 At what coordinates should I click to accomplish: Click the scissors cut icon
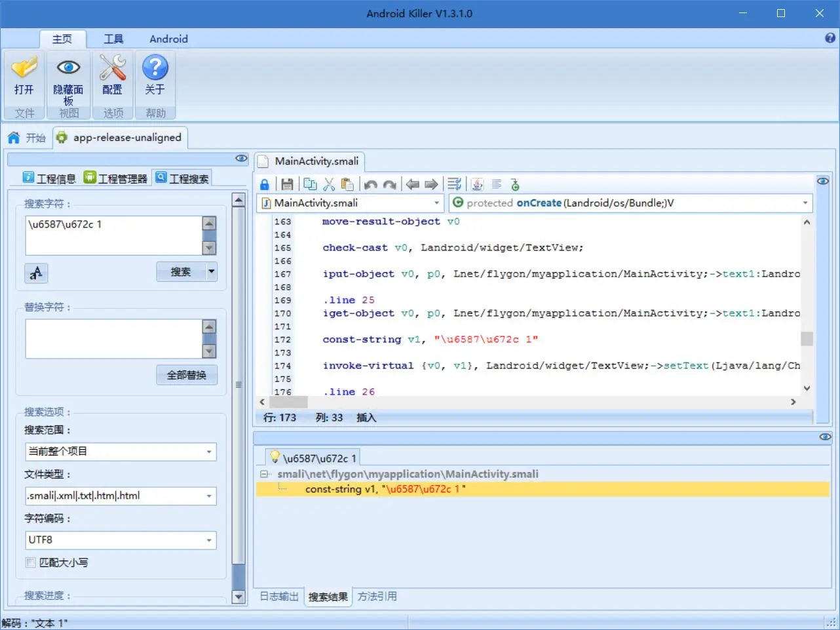tap(329, 185)
